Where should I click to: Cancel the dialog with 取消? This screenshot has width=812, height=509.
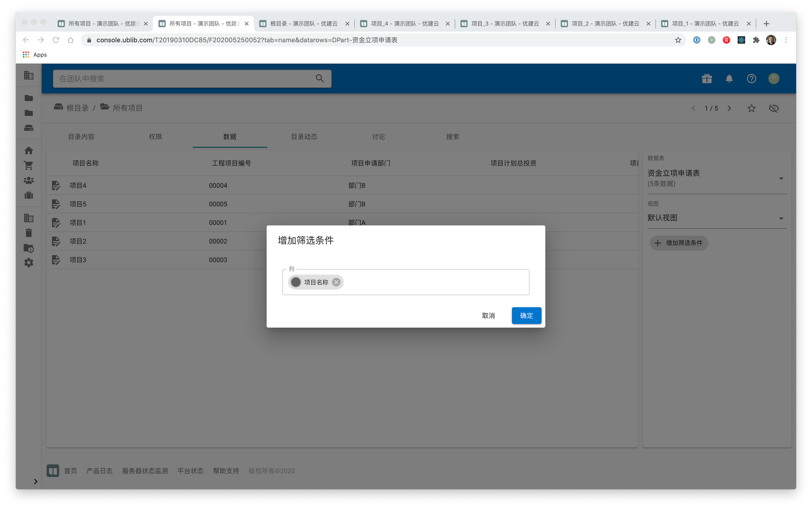(488, 316)
